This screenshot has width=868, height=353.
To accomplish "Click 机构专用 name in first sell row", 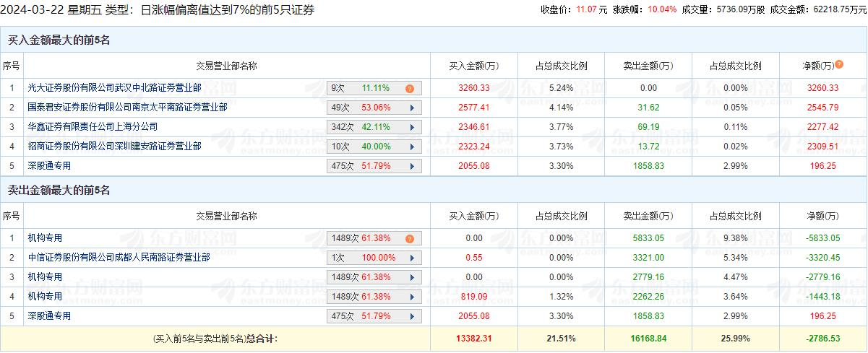I will point(46,238).
